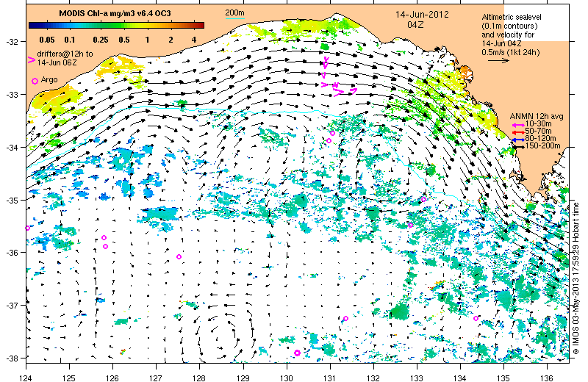Click the '124' longitude axis label
Screen dimensions: 588x382
26,378
